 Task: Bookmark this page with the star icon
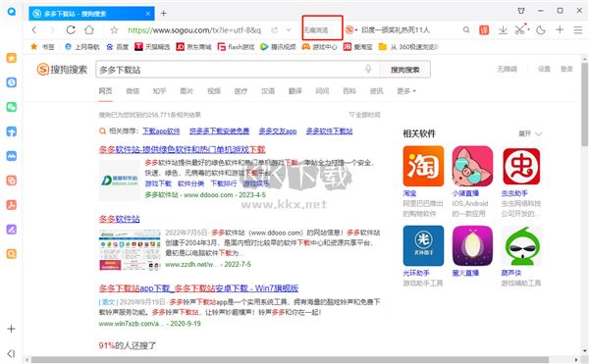(114, 30)
